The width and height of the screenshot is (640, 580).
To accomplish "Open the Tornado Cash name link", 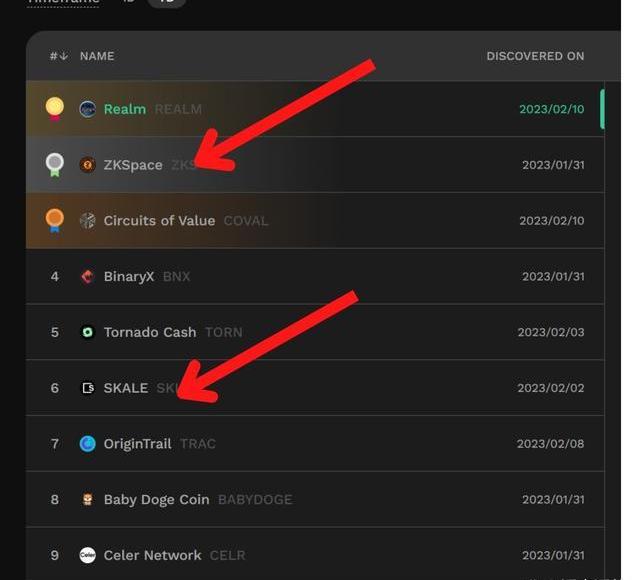I will 150,332.
